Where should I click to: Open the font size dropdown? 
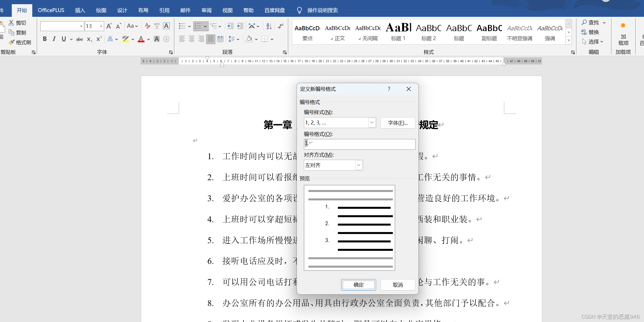(101, 26)
